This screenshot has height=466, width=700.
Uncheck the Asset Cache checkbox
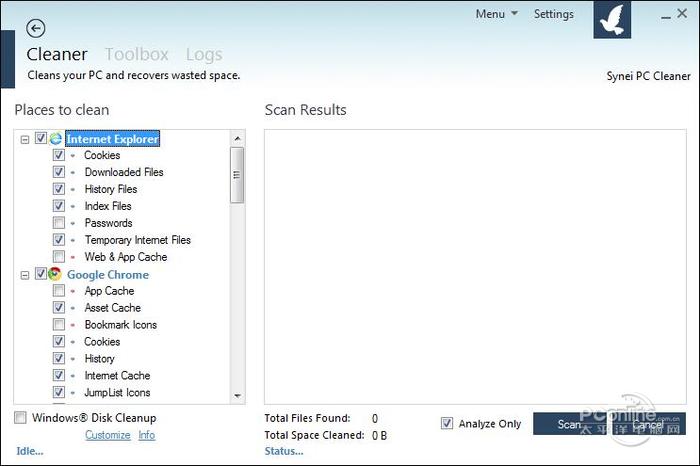click(58, 308)
